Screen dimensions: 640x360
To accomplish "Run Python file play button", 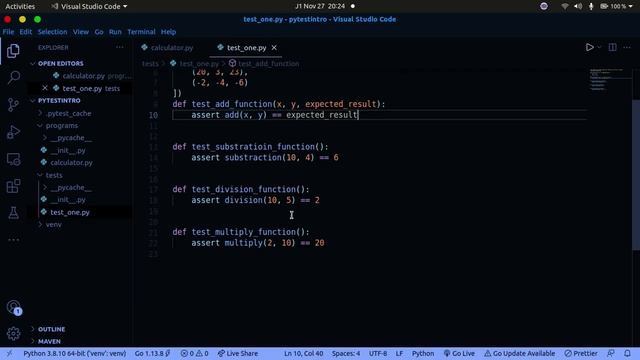I will pos(589,47).
